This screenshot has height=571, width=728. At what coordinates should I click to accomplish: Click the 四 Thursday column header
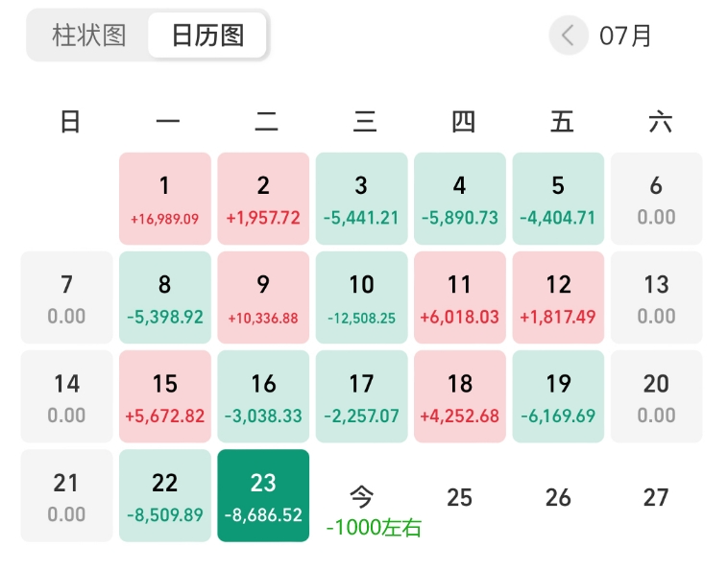(463, 122)
